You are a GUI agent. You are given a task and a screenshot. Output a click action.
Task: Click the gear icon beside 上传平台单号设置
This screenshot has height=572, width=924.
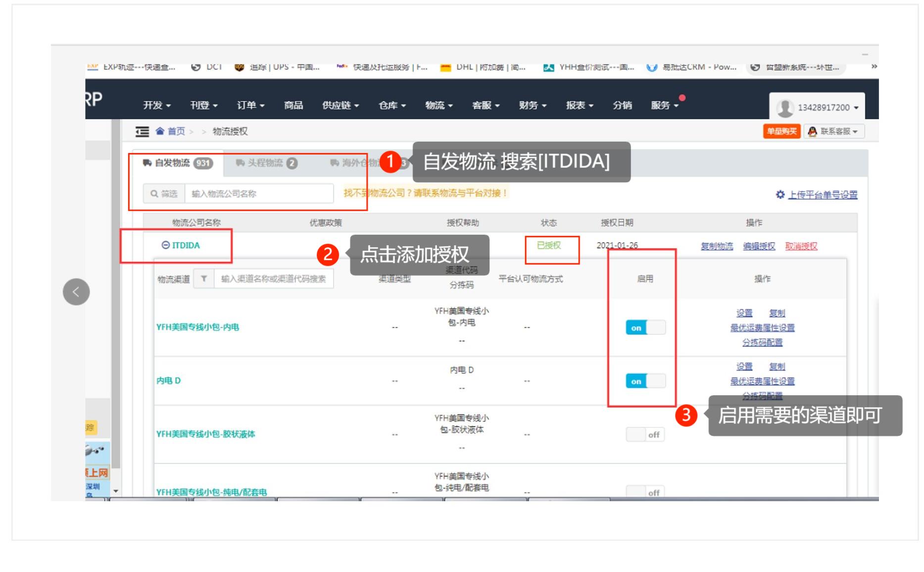780,195
